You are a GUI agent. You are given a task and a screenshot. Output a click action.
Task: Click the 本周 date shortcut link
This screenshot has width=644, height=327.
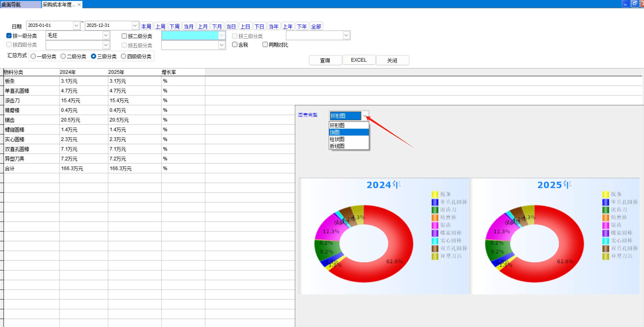tap(146, 26)
